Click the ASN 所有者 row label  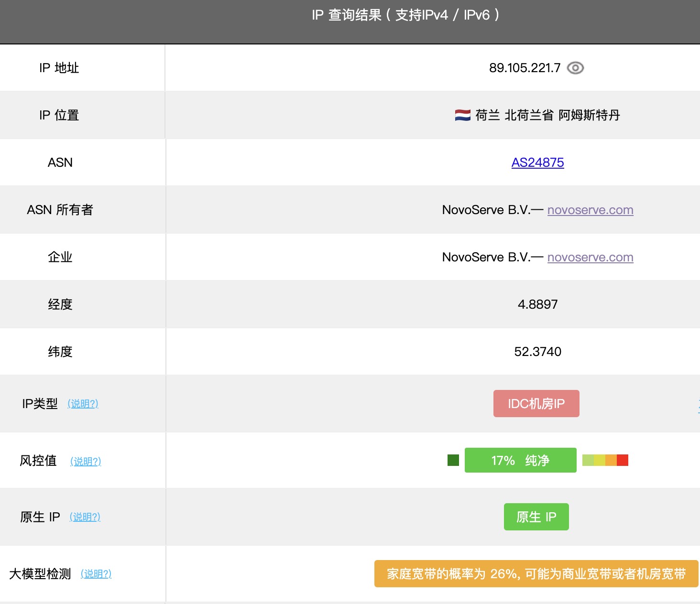click(x=60, y=210)
